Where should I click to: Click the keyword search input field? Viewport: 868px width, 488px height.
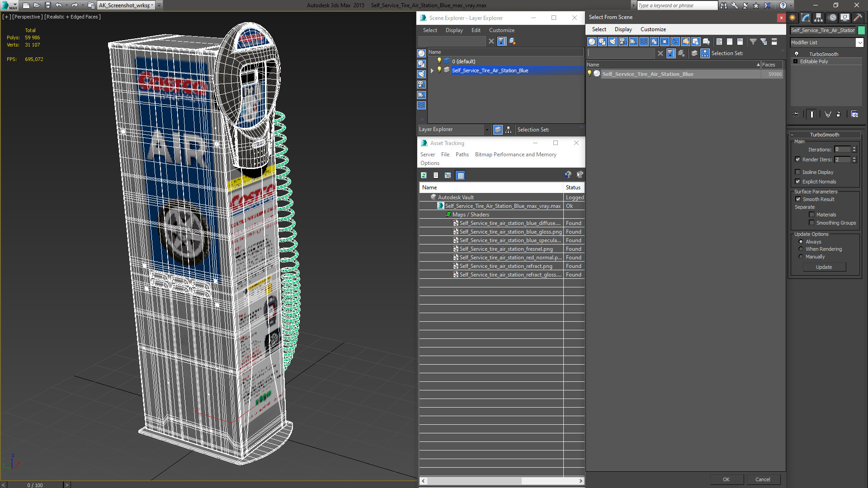coord(677,5)
